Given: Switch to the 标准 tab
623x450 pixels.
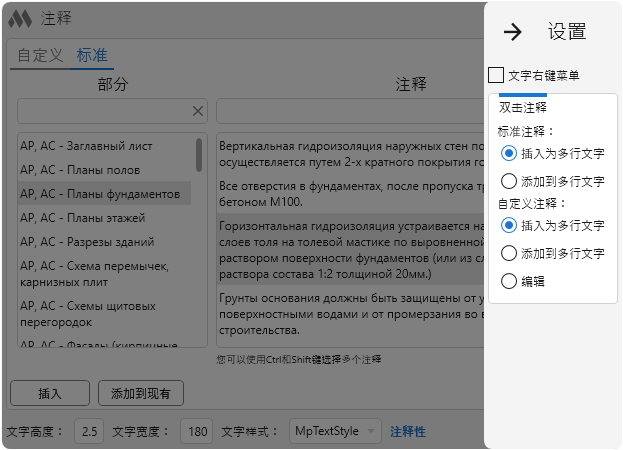Looking at the screenshot, I should pos(92,55).
